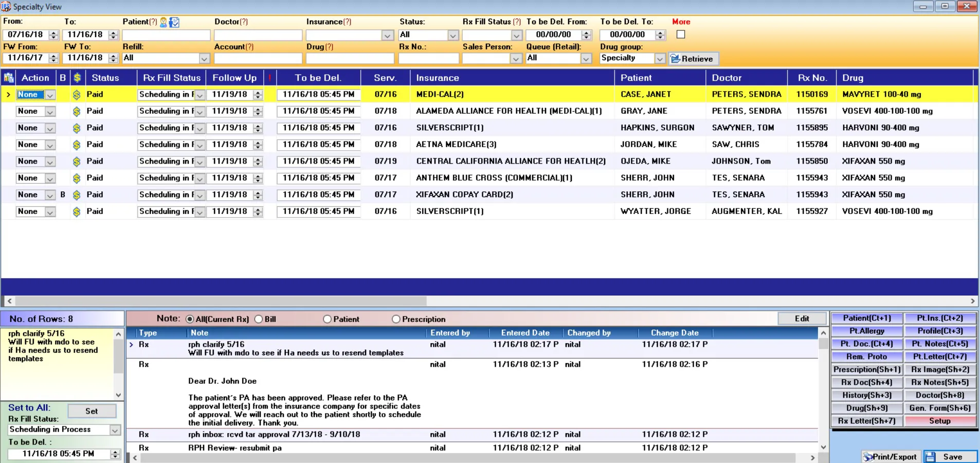Click the patient checklist icon beside Patient

tap(174, 22)
